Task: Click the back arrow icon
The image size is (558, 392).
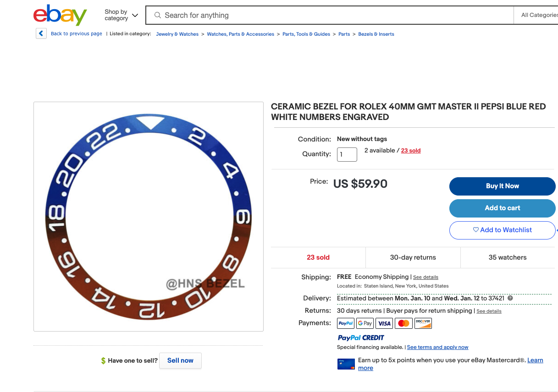Action: [x=41, y=33]
